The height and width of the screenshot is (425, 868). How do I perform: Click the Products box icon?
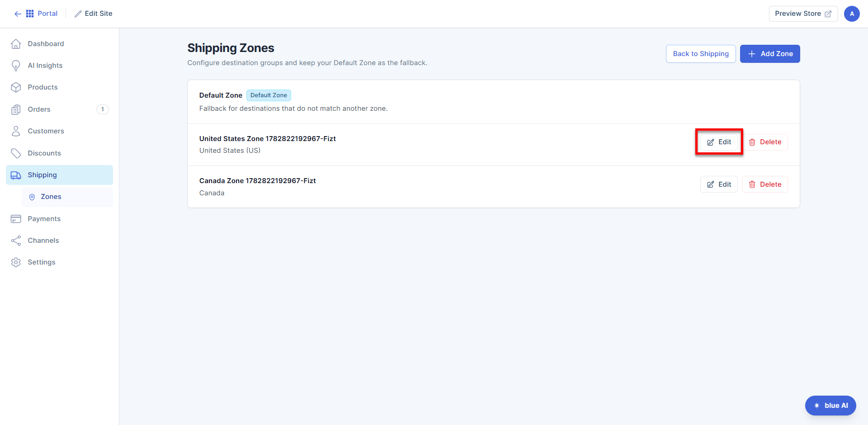click(16, 87)
